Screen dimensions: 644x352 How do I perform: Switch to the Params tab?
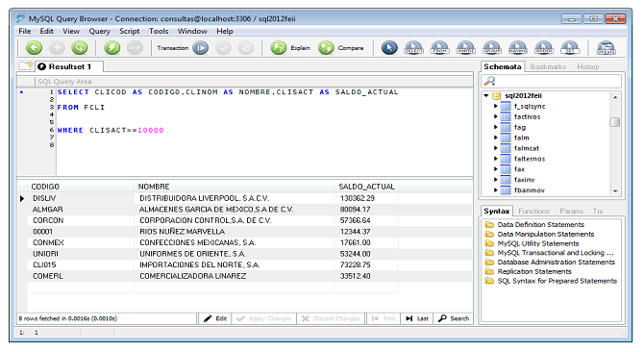coord(571,211)
